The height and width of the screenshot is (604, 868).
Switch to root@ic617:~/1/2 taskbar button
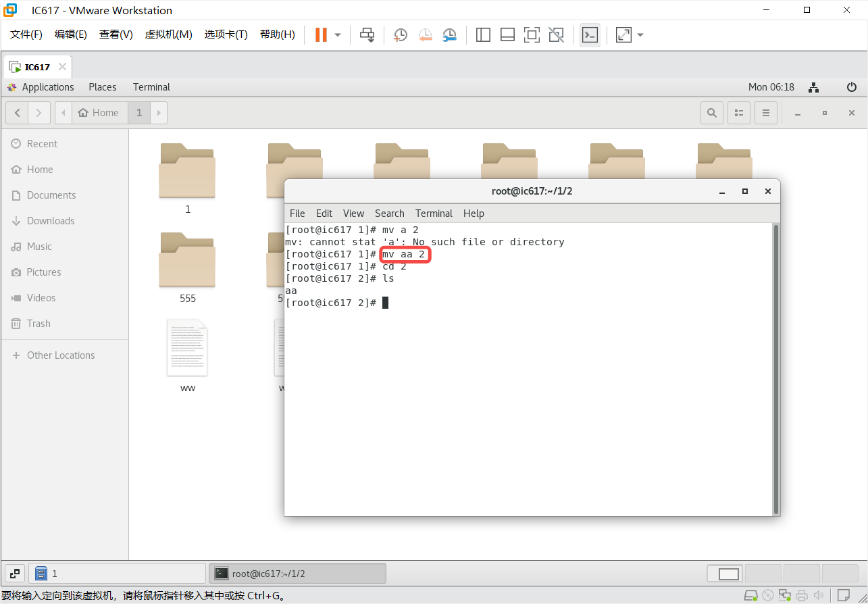[x=297, y=574]
